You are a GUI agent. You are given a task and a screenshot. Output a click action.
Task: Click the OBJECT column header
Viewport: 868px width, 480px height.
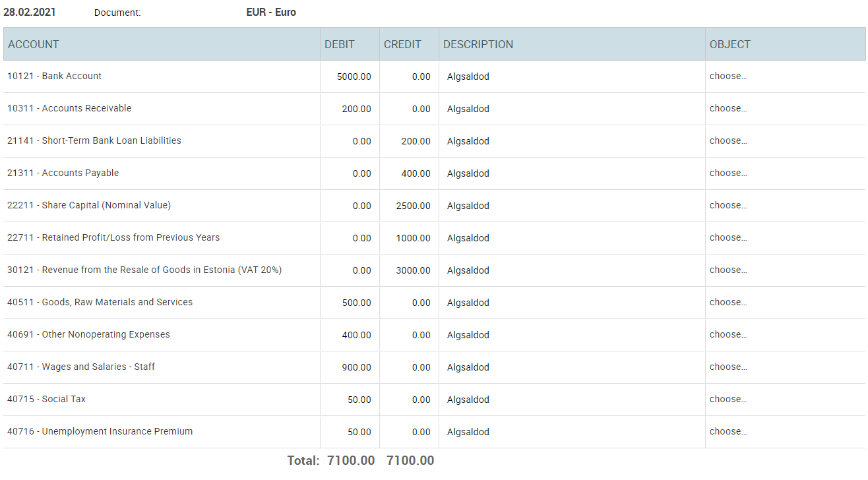pyautogui.click(x=730, y=44)
